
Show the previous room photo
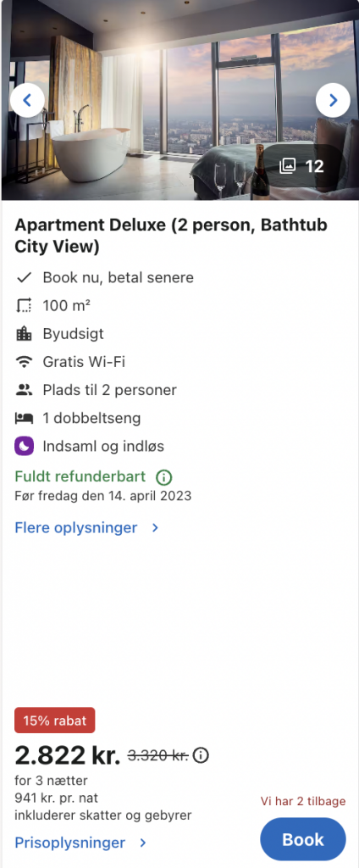coord(26,100)
